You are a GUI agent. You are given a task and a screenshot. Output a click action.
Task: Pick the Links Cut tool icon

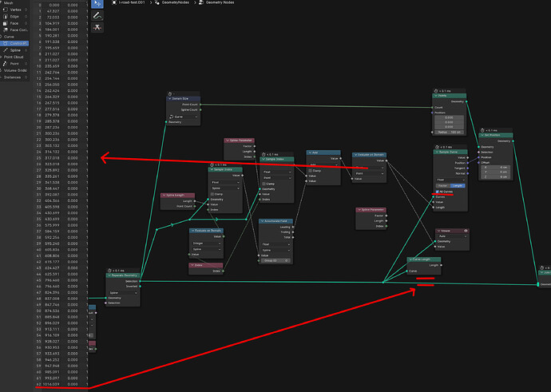pos(97,27)
